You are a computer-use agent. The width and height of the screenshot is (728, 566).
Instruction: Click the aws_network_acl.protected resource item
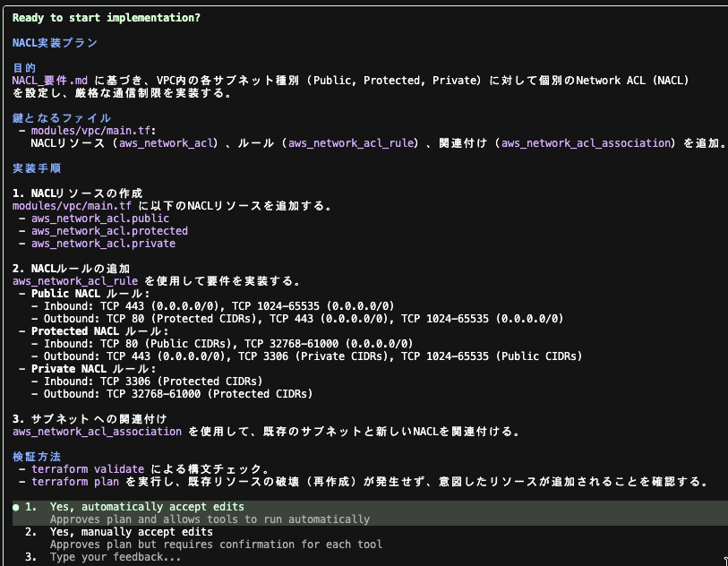[109, 231]
